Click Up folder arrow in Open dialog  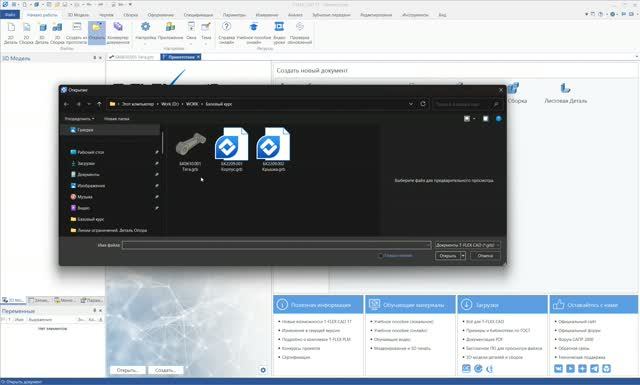(99, 104)
